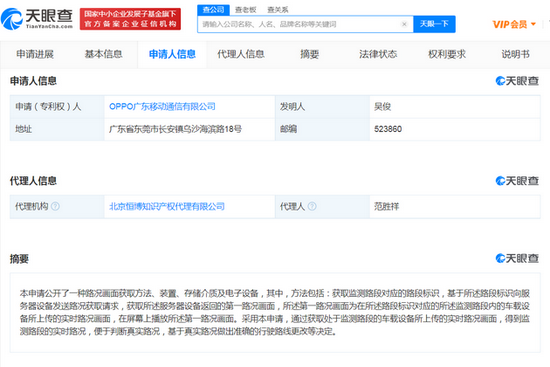Switch to the 基本信息 tab
This screenshot has width=550, height=367.
pos(103,54)
